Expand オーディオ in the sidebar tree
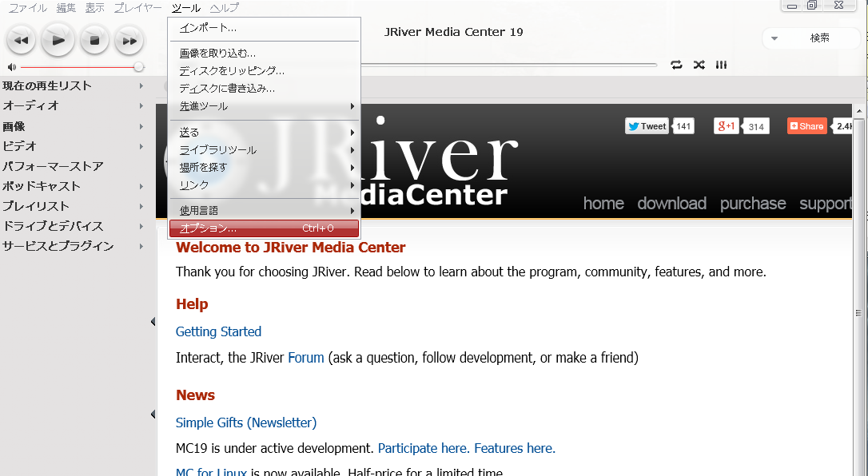Screen dimensions: 868x476 tap(141, 105)
